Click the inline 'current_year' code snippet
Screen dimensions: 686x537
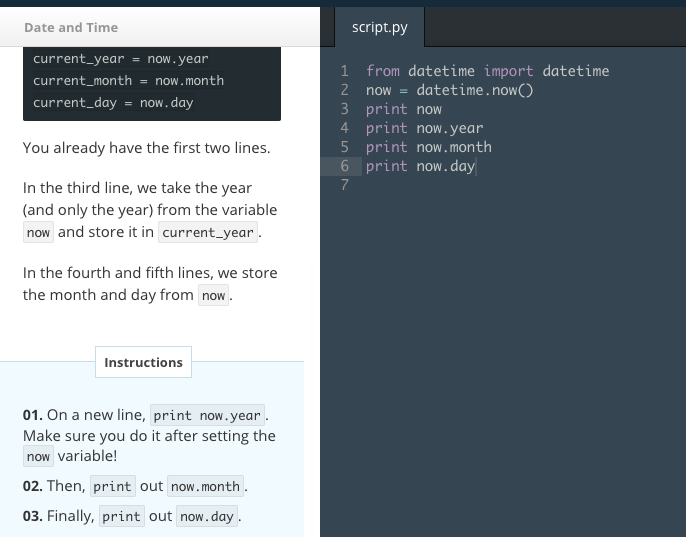pos(208,233)
